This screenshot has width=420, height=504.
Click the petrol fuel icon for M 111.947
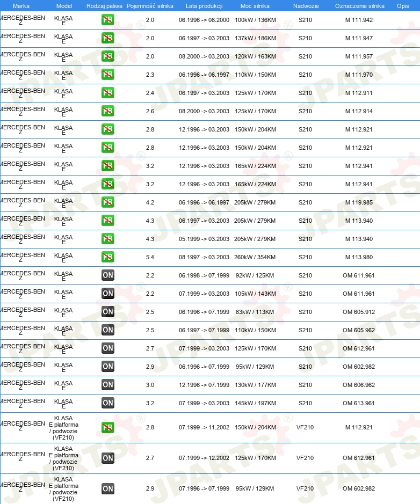point(108,38)
